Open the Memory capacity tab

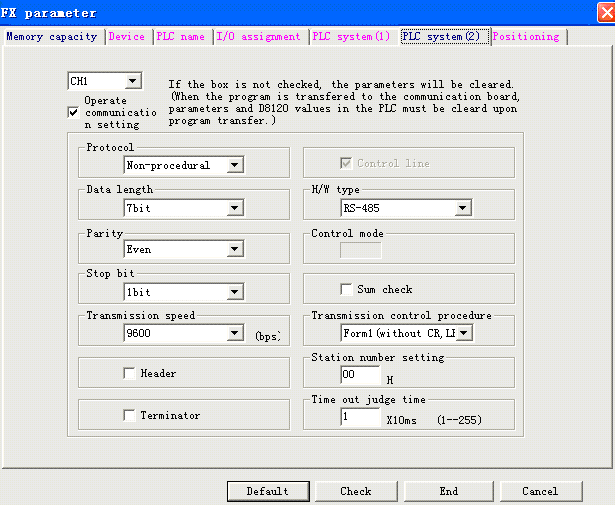click(52, 37)
